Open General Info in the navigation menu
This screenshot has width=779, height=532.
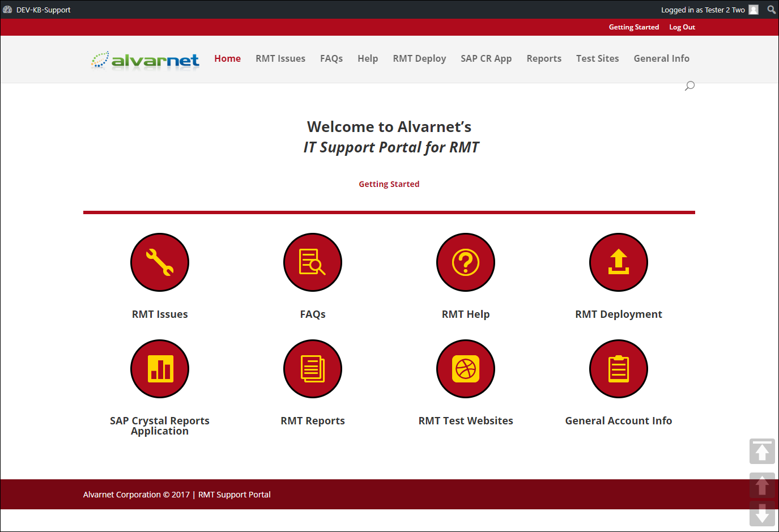coord(662,58)
